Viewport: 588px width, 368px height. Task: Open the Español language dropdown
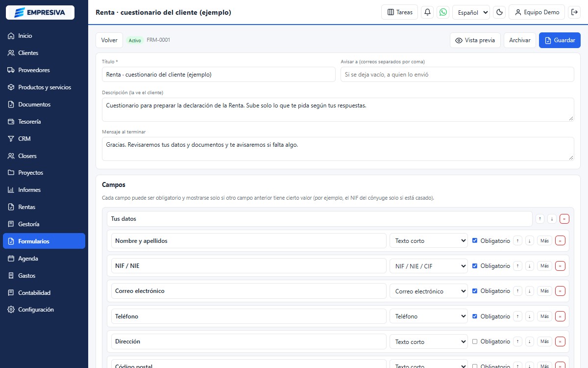471,12
